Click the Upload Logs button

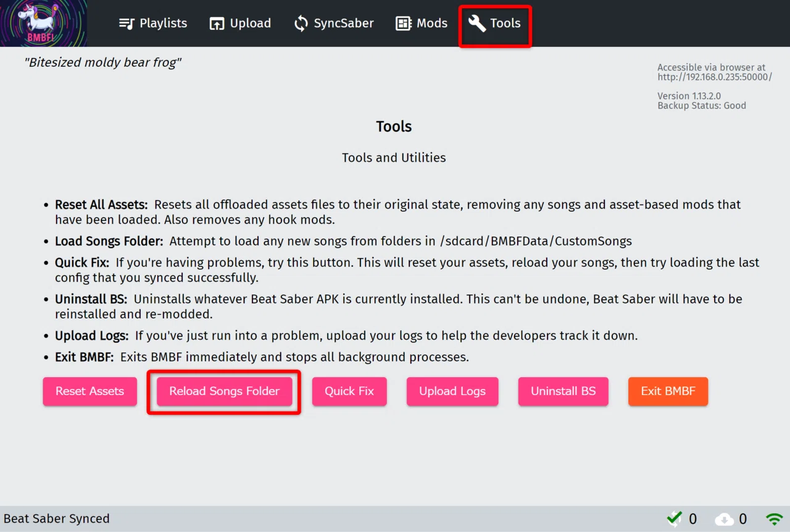452,391
